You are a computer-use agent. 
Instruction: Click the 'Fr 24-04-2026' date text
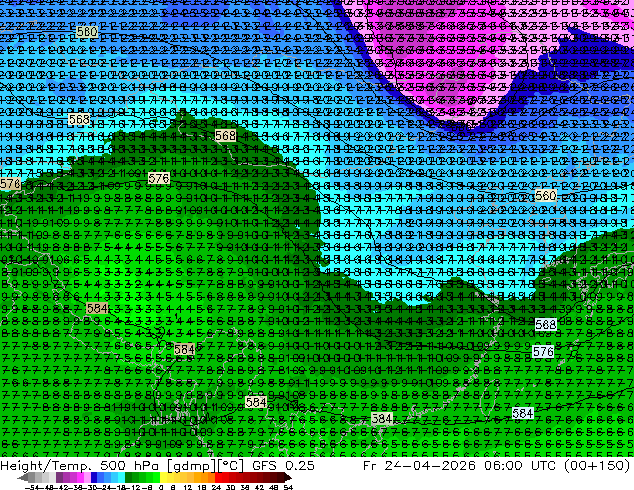[x=419, y=466]
